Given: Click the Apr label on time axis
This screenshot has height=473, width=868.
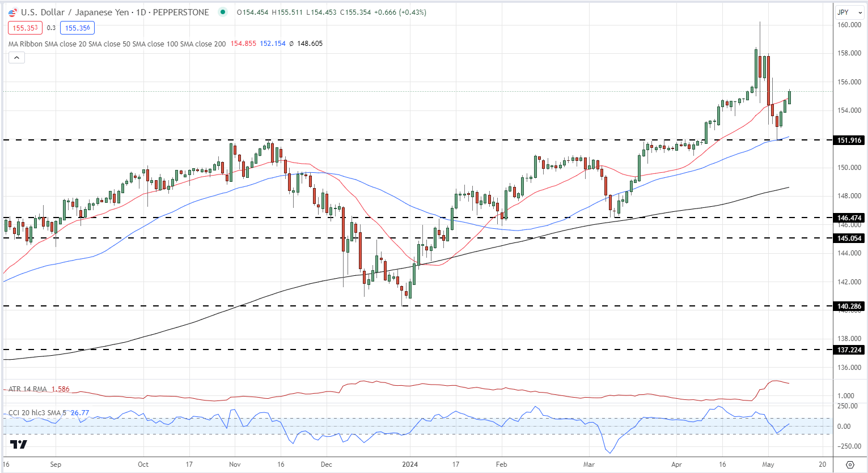Looking at the screenshot, I should coord(676,465).
